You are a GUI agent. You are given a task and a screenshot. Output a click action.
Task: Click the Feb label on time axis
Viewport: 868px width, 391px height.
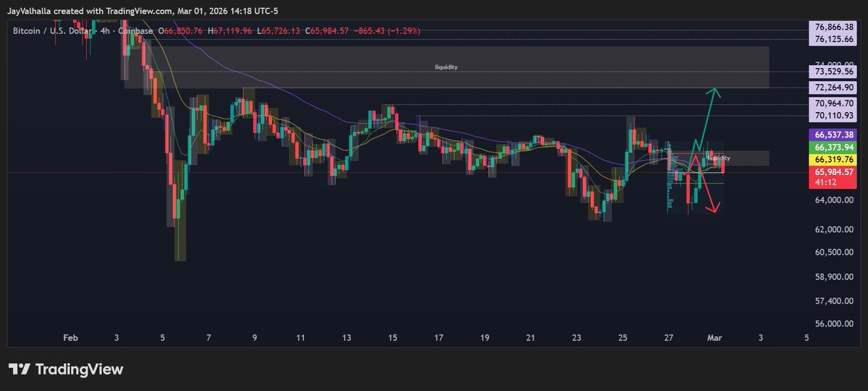click(70, 338)
